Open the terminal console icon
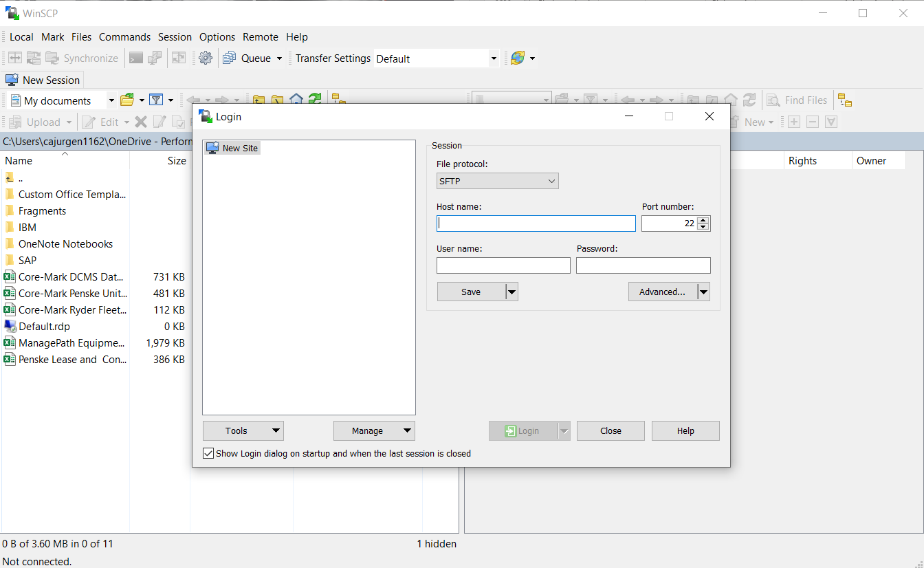924x568 pixels. 136,58
